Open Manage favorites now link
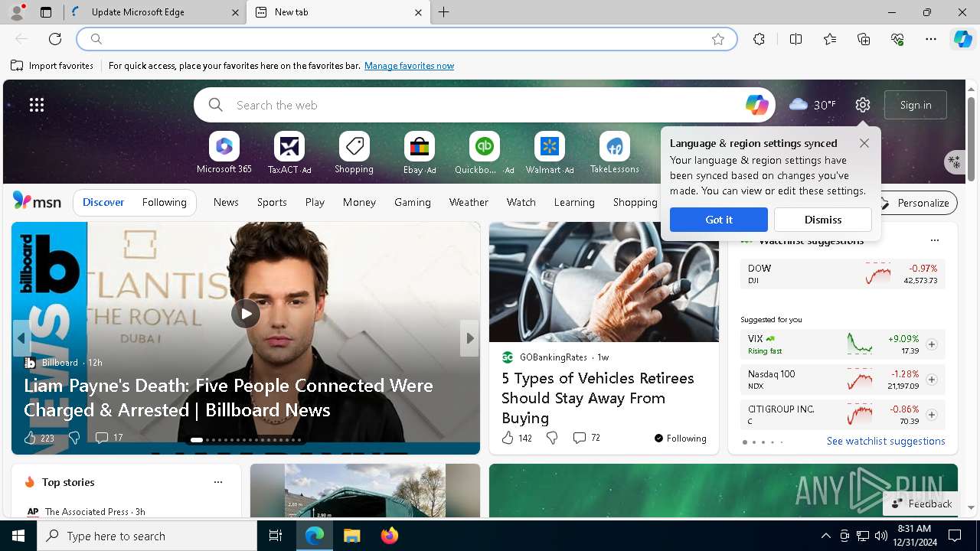980x551 pixels. click(x=409, y=66)
